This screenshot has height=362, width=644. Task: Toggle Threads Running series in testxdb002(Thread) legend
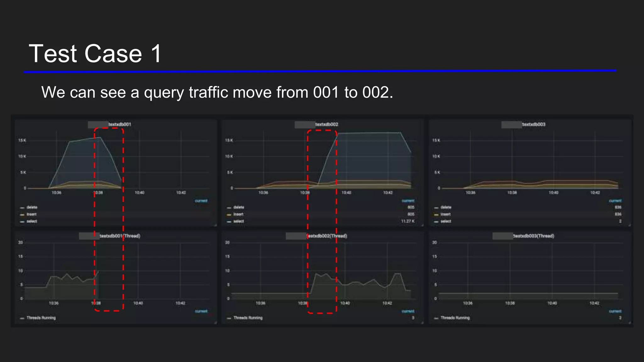[x=248, y=318]
